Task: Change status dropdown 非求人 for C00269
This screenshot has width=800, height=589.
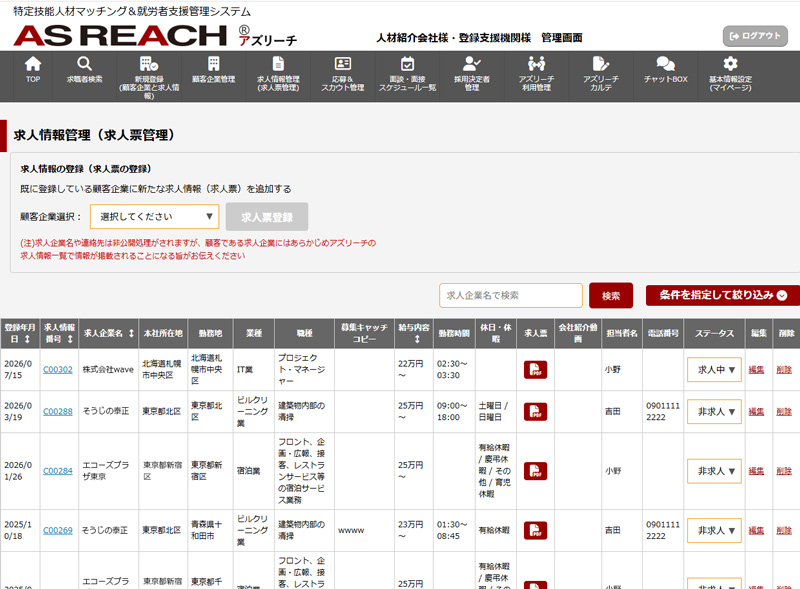Action: [x=714, y=530]
